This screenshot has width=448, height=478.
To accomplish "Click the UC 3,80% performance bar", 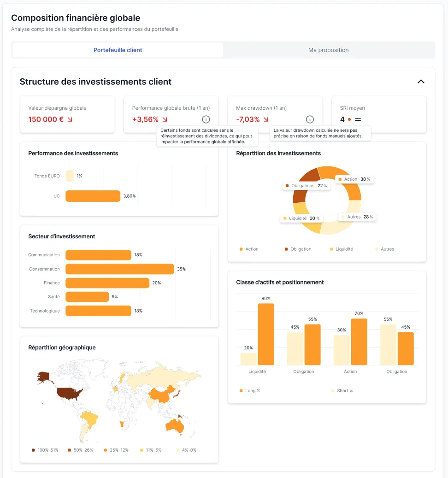I will point(93,196).
